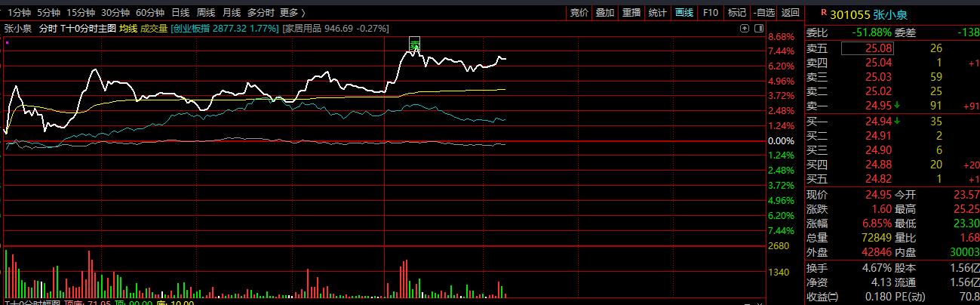Click the 量比 1.68 value
Viewport: 980px width, 305px height.
(x=969, y=238)
